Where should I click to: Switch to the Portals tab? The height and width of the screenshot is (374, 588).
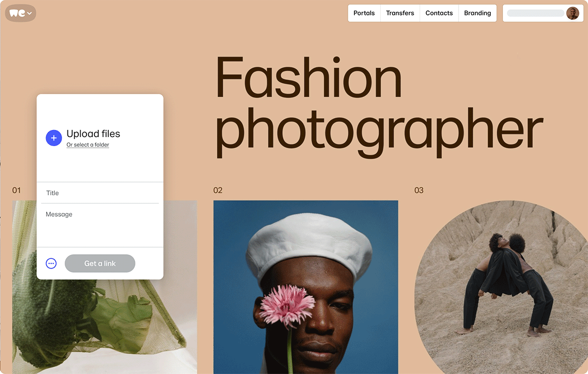click(363, 13)
